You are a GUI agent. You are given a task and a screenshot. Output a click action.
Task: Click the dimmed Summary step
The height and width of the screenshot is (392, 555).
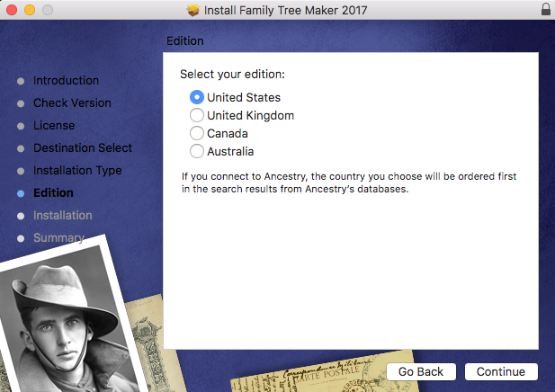pos(59,237)
